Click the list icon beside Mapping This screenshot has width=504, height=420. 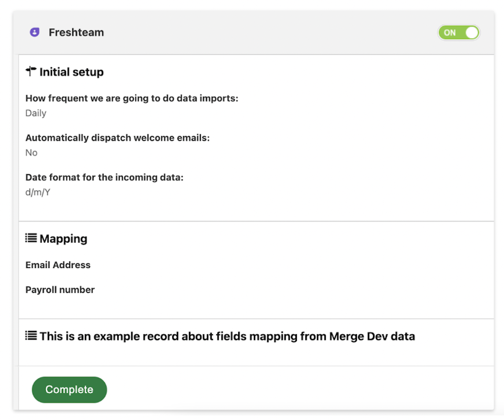(x=31, y=238)
